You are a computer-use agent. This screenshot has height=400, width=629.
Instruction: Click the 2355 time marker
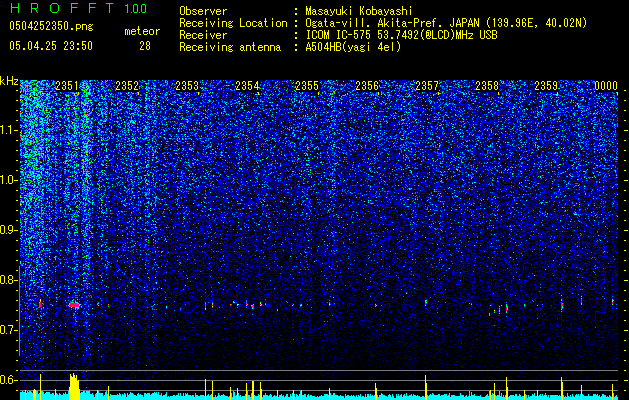coord(307,86)
